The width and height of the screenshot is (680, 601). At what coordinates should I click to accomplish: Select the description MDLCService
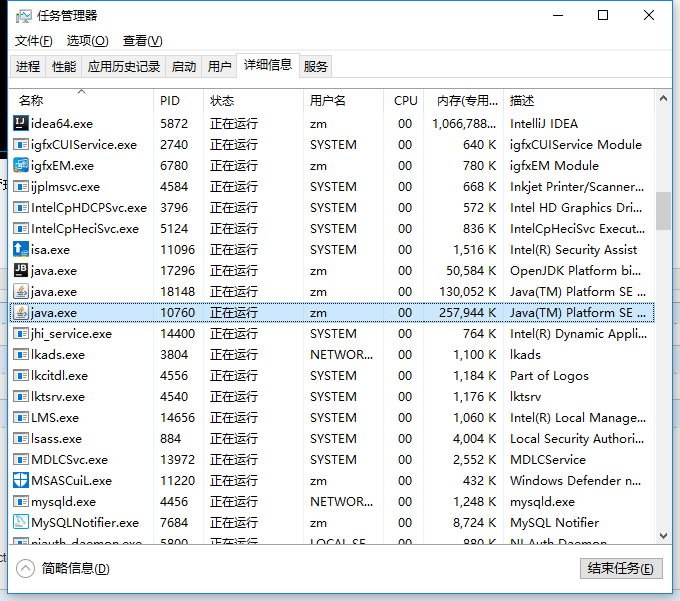click(x=548, y=460)
